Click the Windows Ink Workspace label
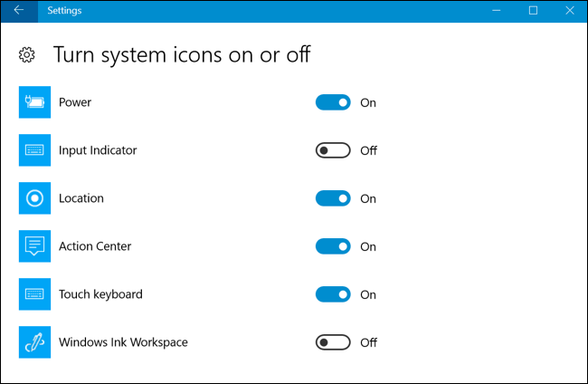 123,342
